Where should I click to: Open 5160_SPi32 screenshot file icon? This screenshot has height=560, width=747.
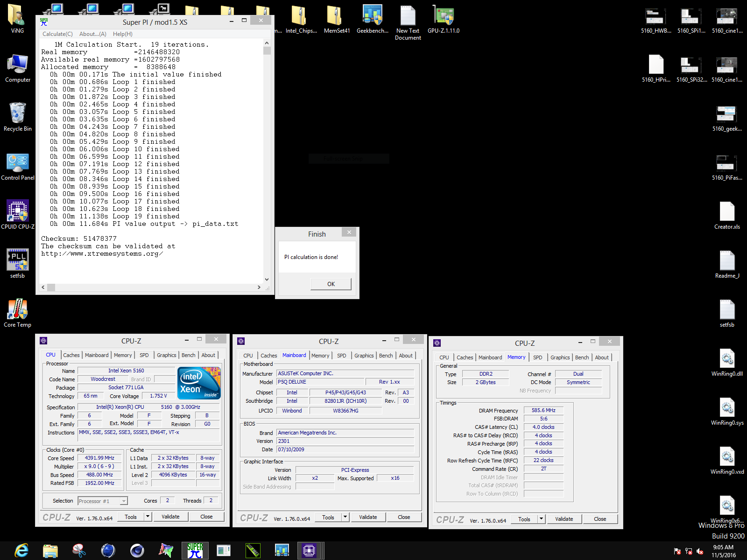691,69
